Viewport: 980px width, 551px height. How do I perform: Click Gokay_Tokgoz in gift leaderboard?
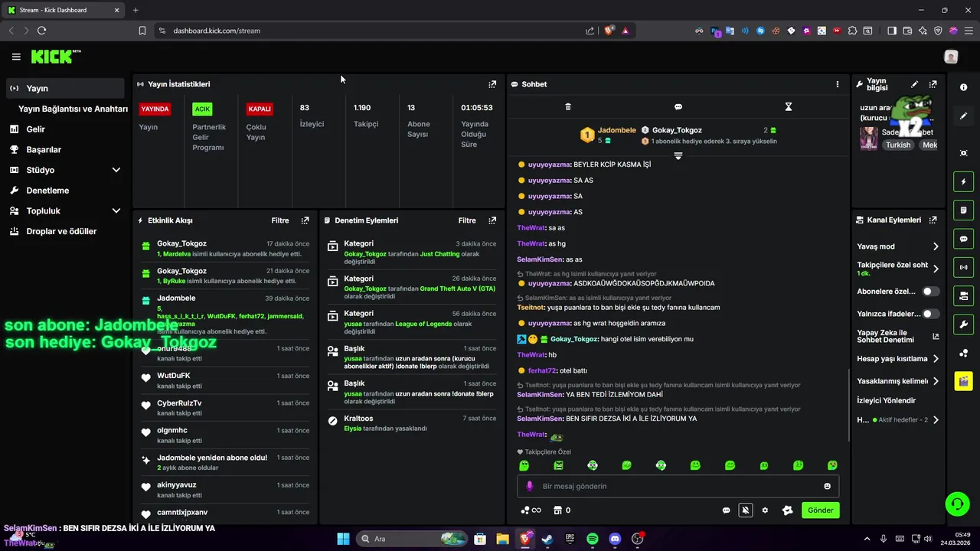(x=677, y=130)
